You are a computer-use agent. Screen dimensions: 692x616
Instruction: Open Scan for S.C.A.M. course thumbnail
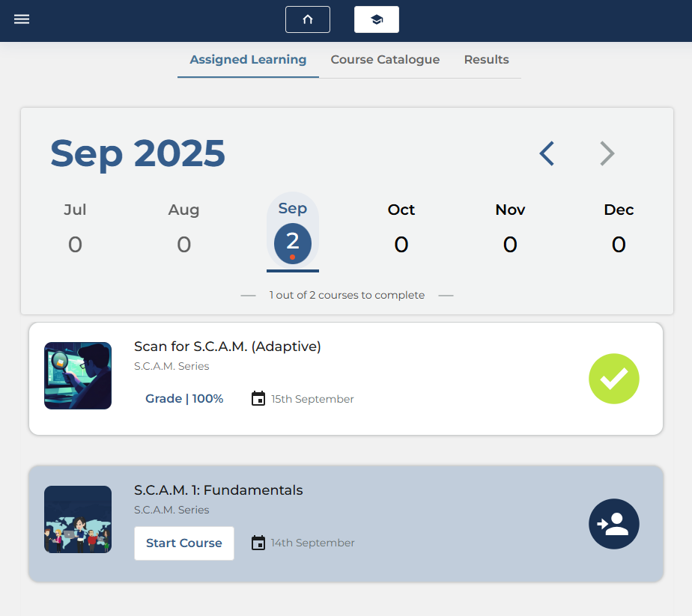coord(78,376)
